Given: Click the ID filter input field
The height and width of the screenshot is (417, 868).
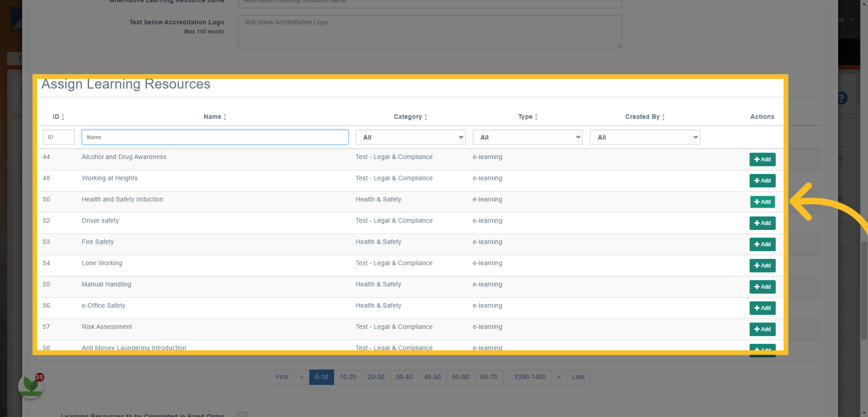Looking at the screenshot, I should click(59, 137).
